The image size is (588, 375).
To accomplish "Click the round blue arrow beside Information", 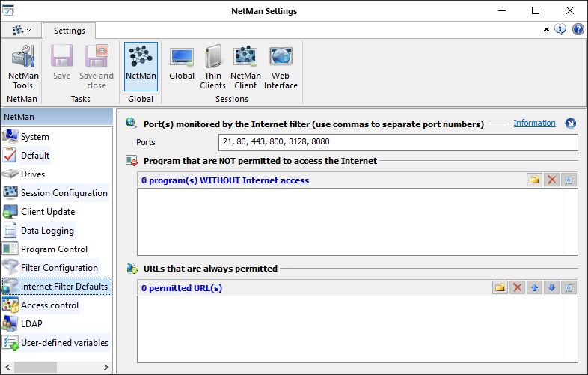I will [x=570, y=124].
